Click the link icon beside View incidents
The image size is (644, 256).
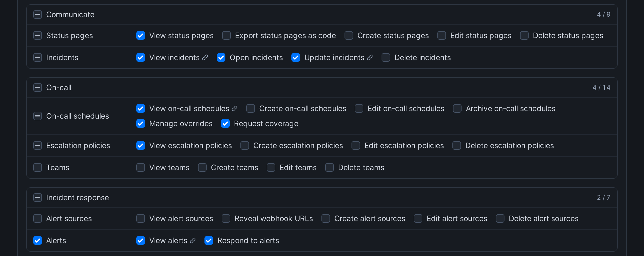(x=205, y=57)
